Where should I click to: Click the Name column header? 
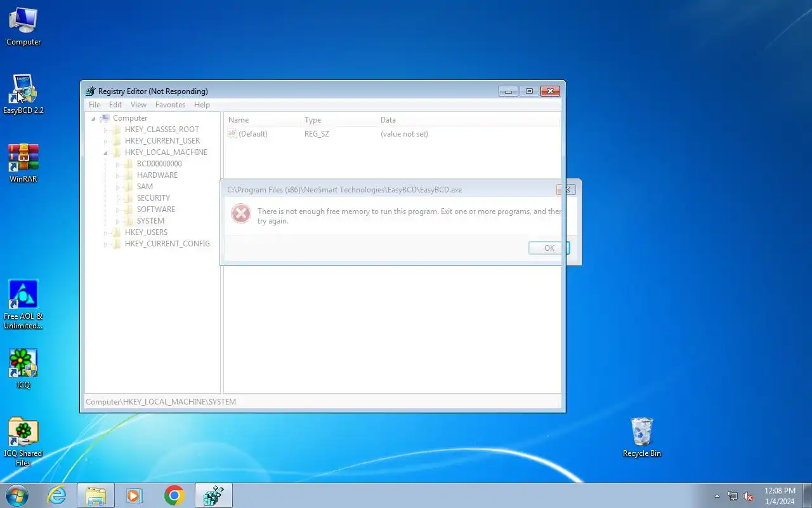click(263, 120)
